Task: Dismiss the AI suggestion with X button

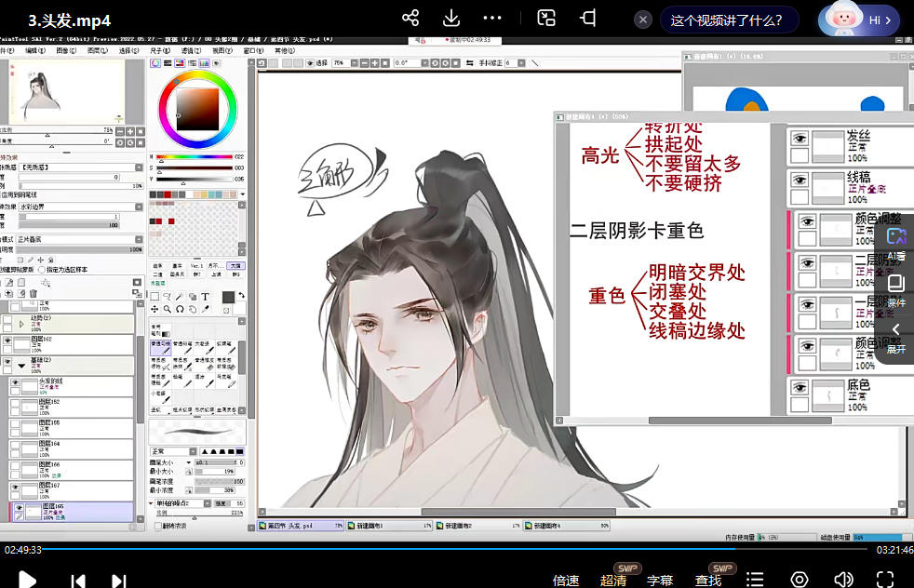Action: (x=643, y=20)
